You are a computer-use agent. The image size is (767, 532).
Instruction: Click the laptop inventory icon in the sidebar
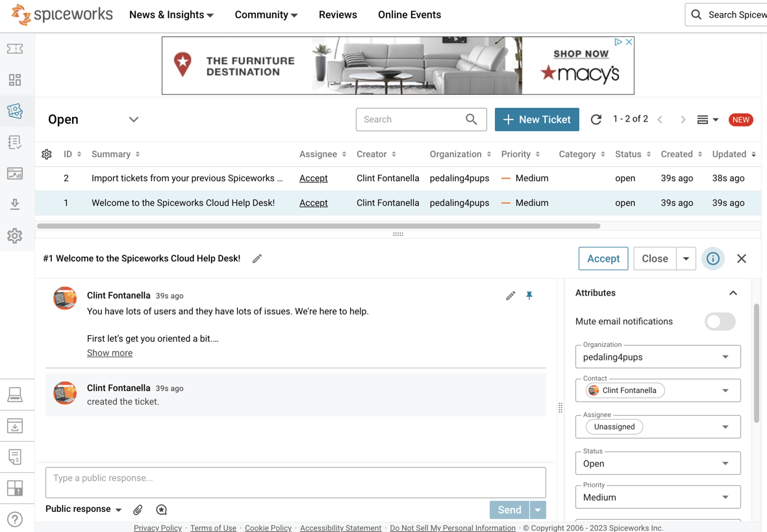click(14, 394)
